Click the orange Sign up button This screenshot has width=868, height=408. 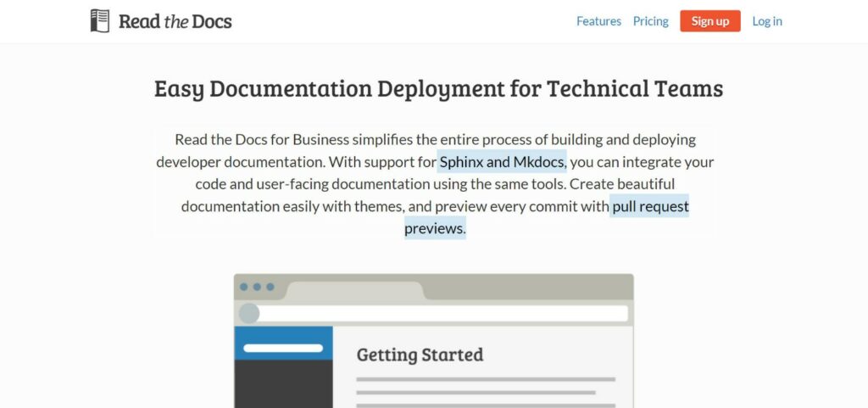(710, 21)
